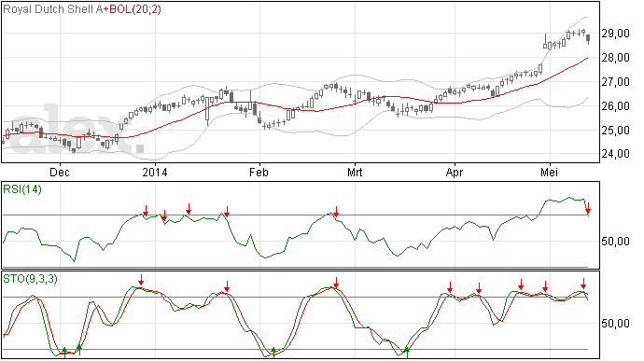Select the 'Mei' month label on time axis
Screen dimensions: 644x361
tap(549, 172)
